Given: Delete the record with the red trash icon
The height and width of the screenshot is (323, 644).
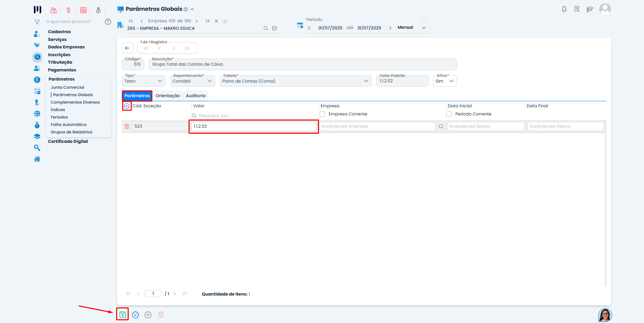Looking at the screenshot, I should (x=161, y=315).
